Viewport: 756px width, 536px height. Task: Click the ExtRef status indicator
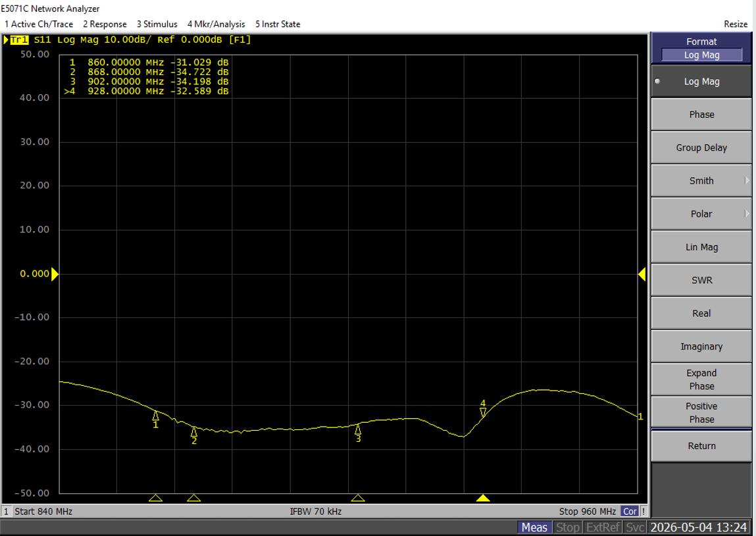coord(602,527)
